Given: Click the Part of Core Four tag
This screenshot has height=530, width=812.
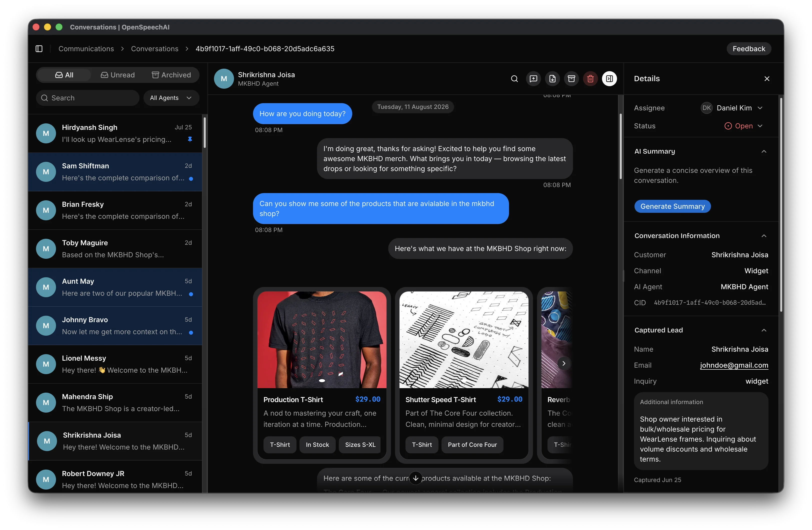Looking at the screenshot, I should pos(472,444).
